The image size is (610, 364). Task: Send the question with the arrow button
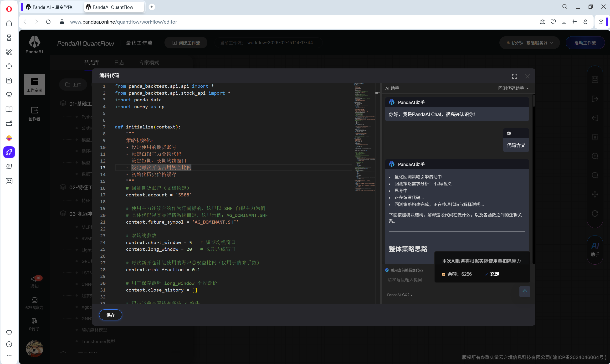click(525, 291)
